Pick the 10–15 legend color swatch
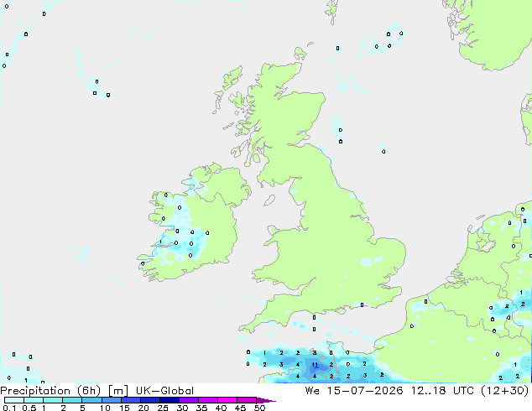The image size is (532, 411). point(111,400)
